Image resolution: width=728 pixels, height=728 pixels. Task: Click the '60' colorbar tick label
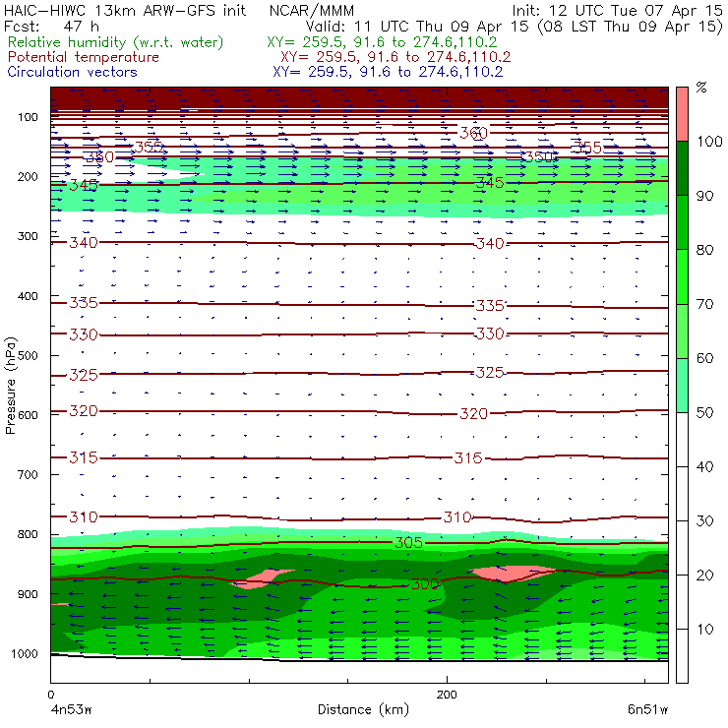704,358
